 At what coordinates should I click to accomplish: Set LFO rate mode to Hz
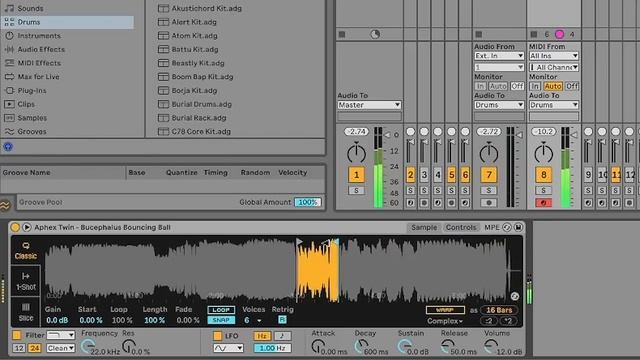click(x=262, y=336)
